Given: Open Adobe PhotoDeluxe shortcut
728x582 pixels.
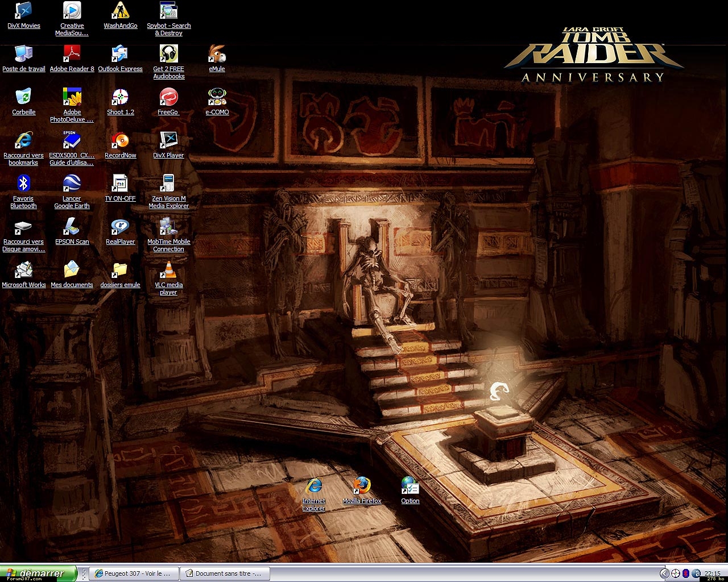Looking at the screenshot, I should click(72, 106).
